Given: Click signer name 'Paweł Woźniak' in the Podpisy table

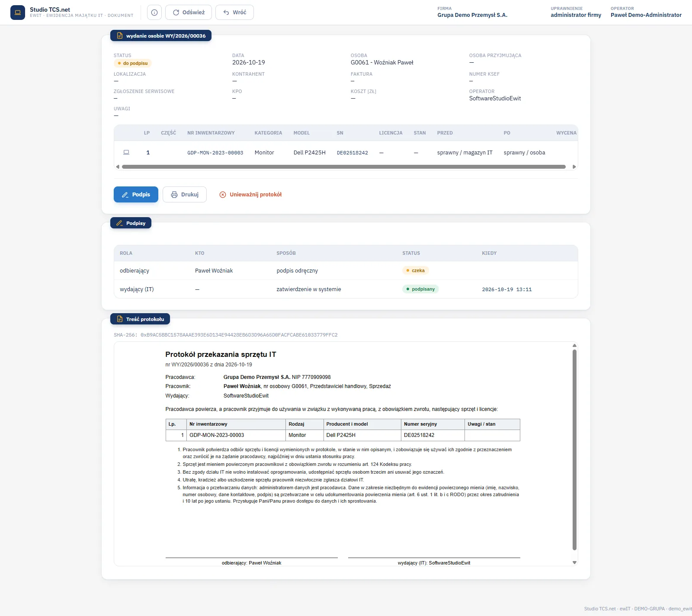Looking at the screenshot, I should (x=214, y=270).
